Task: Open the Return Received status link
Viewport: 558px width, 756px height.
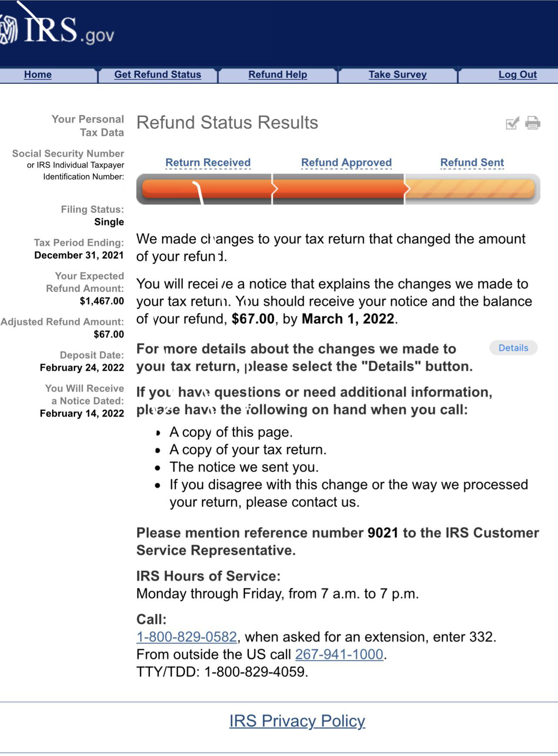Action: click(207, 162)
